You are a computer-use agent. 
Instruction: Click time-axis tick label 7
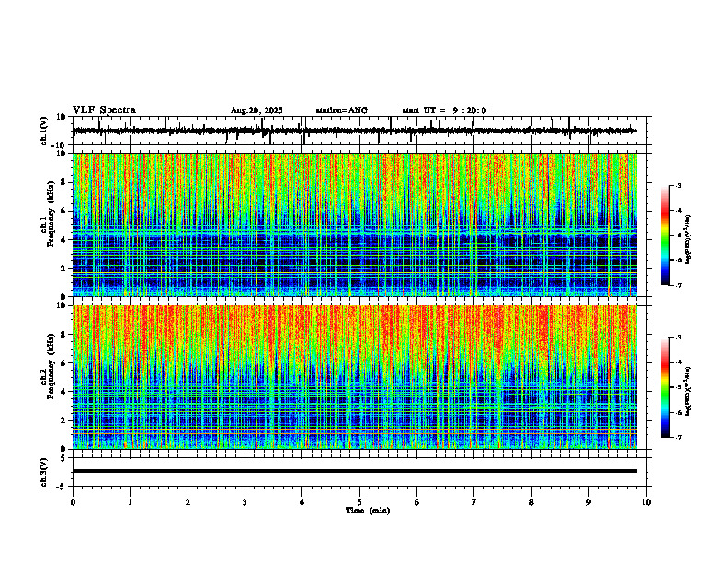474,502
